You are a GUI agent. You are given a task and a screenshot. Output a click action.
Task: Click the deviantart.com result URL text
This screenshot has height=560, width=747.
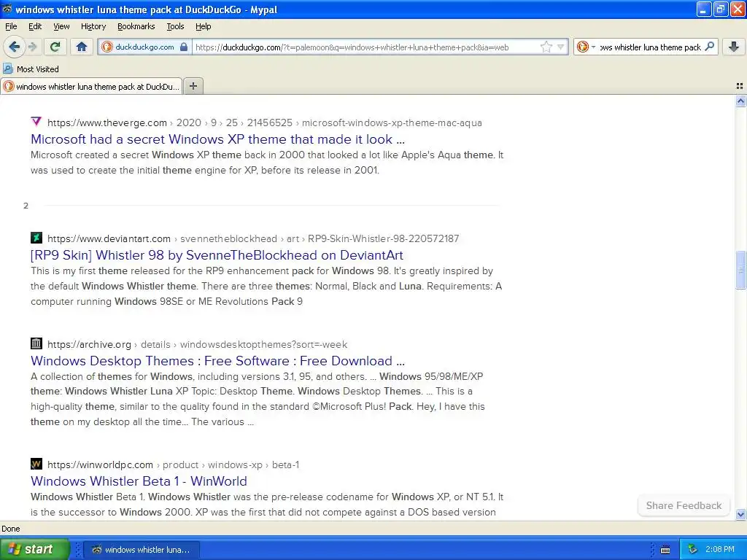(253, 238)
